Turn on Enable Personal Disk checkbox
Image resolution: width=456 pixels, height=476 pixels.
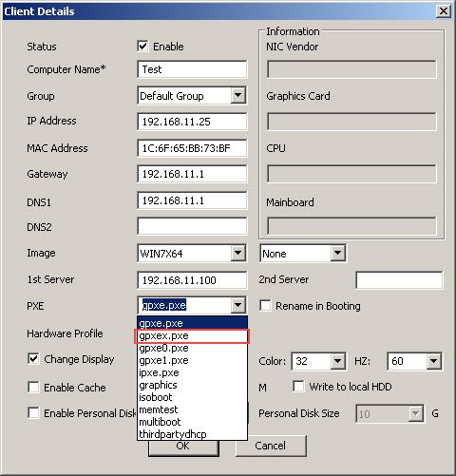coord(33,412)
